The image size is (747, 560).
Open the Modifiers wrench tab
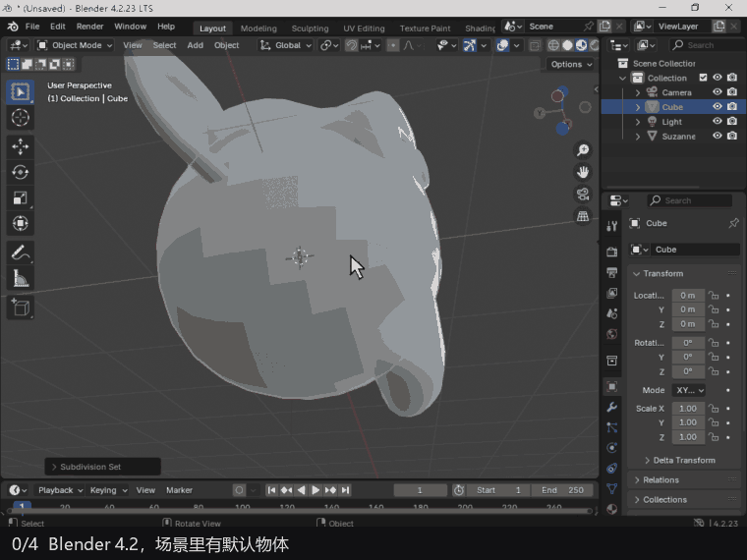612,407
